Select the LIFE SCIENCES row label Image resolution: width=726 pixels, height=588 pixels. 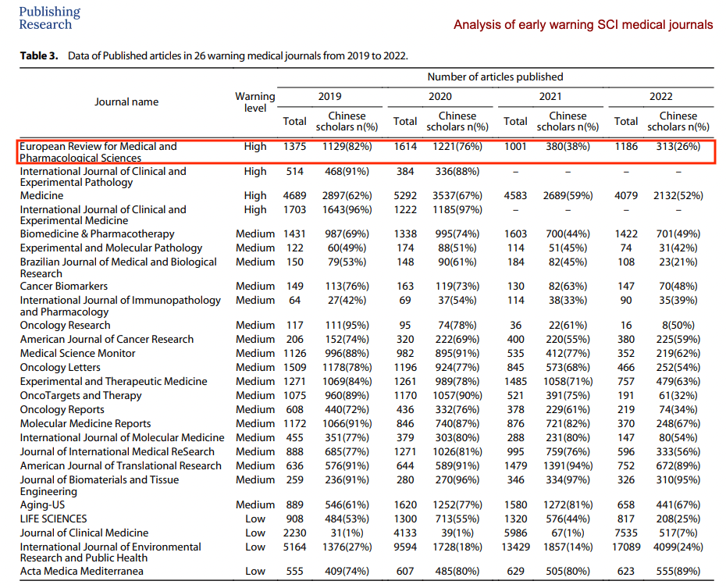(x=53, y=519)
